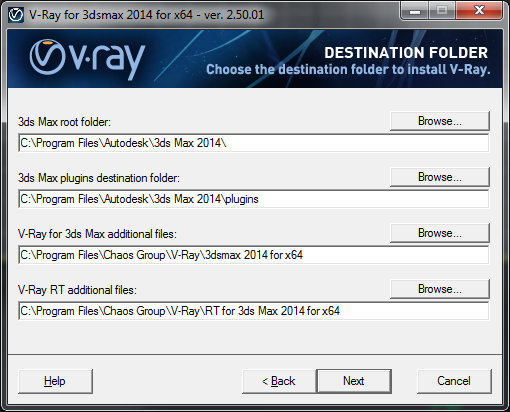Screen dimensions: 510x412
Task: Click the maximize button in title bar
Action: click(x=442, y=11)
